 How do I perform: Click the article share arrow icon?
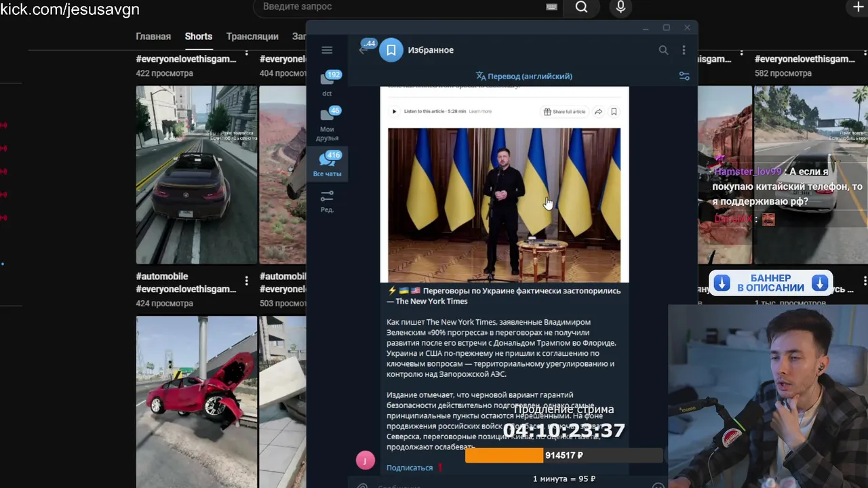pos(598,112)
